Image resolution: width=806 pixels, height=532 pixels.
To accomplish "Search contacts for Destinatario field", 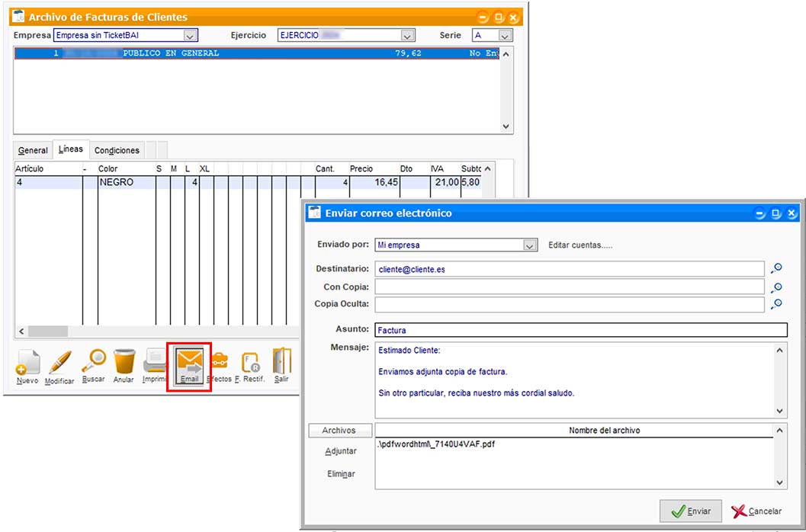I will click(776, 268).
